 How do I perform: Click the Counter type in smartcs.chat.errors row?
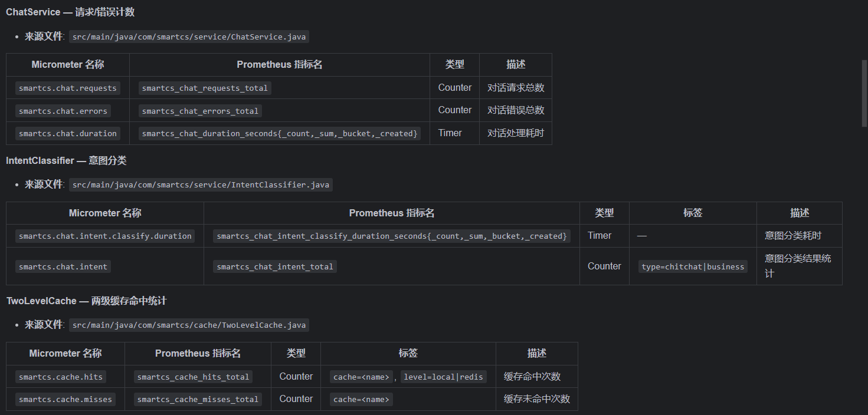455,110
